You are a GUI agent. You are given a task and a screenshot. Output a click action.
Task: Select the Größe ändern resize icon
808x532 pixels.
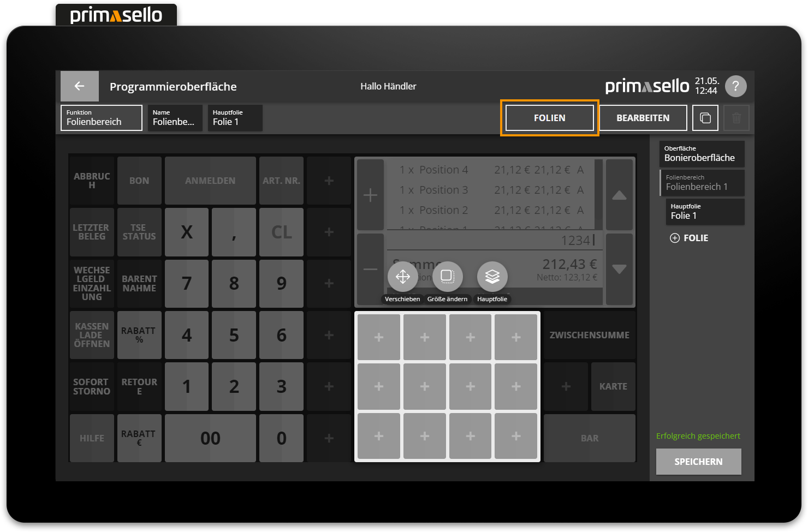click(447, 277)
